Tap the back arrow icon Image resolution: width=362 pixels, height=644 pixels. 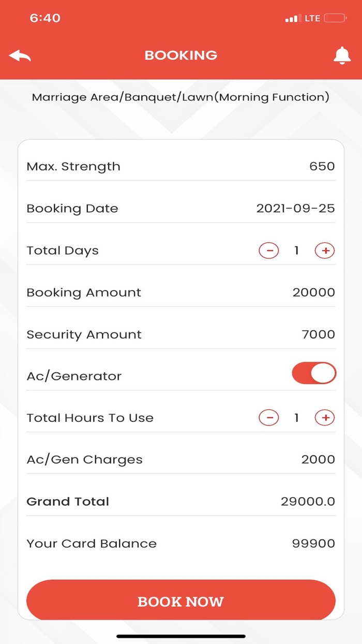click(20, 56)
